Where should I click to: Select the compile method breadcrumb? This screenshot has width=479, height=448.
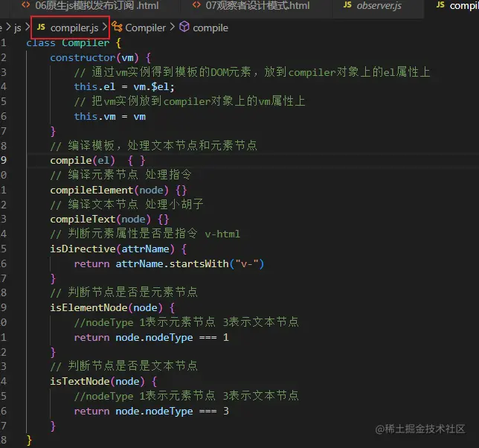click(210, 28)
